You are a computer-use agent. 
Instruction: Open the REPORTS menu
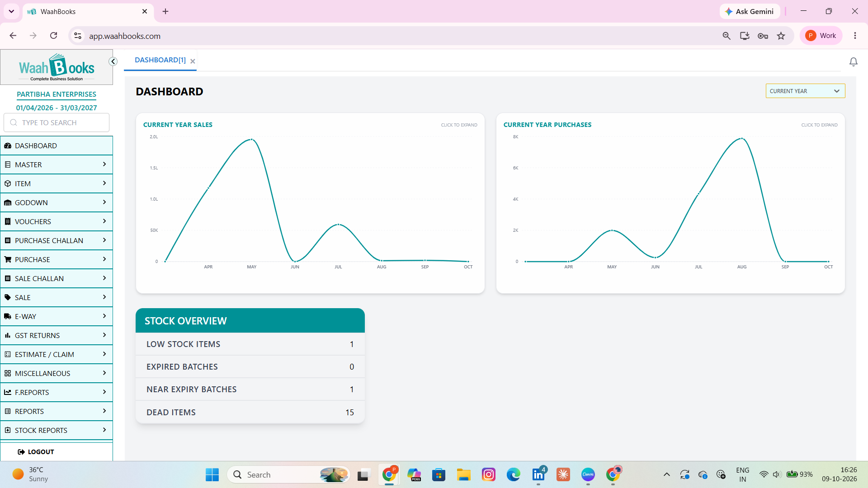57,411
